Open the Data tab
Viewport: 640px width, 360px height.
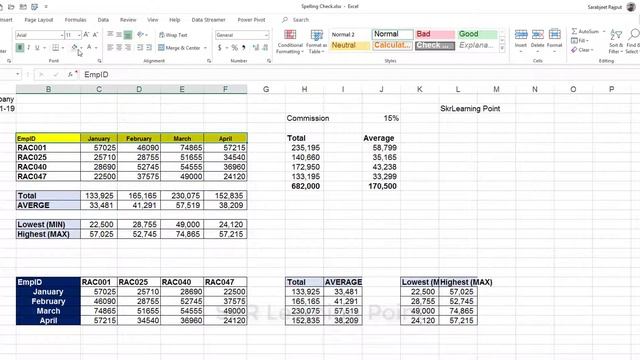(103, 20)
